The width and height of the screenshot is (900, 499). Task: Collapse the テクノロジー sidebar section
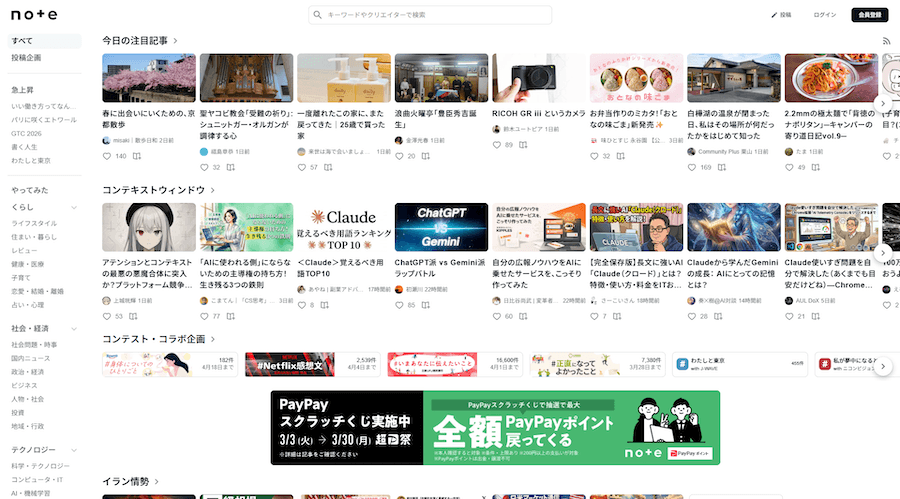(x=74, y=450)
